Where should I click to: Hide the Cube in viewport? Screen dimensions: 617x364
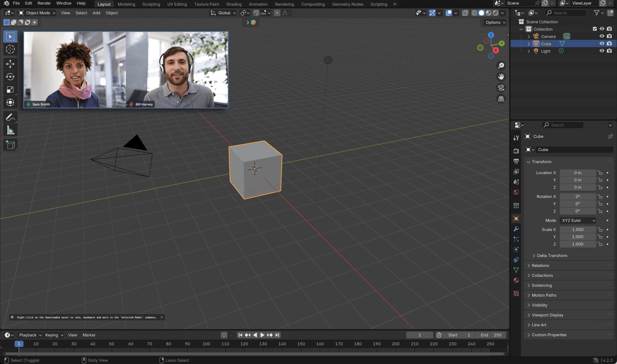(602, 44)
